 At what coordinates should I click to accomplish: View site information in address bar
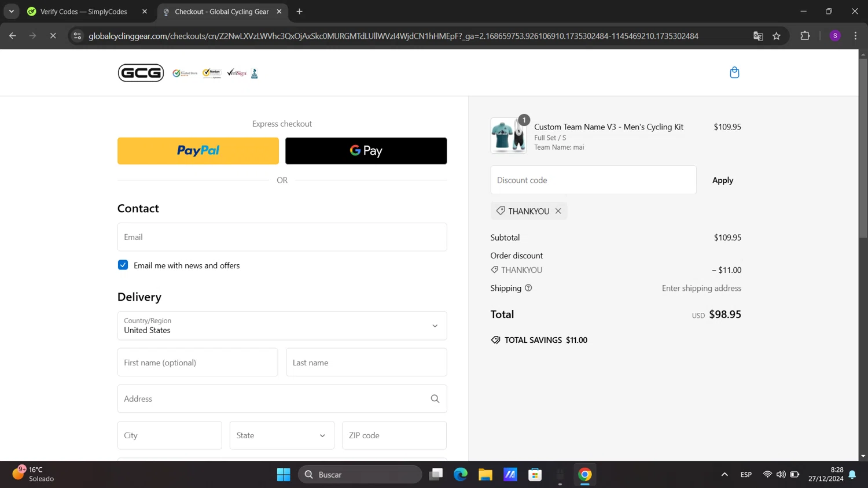click(77, 36)
